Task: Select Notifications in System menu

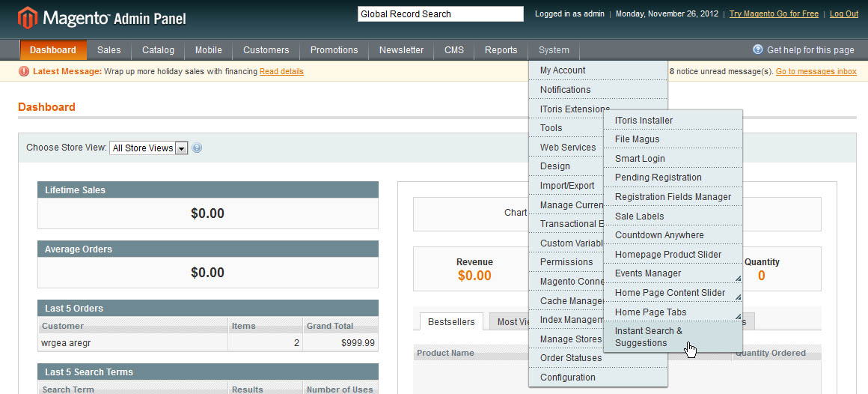Action: coord(598,90)
